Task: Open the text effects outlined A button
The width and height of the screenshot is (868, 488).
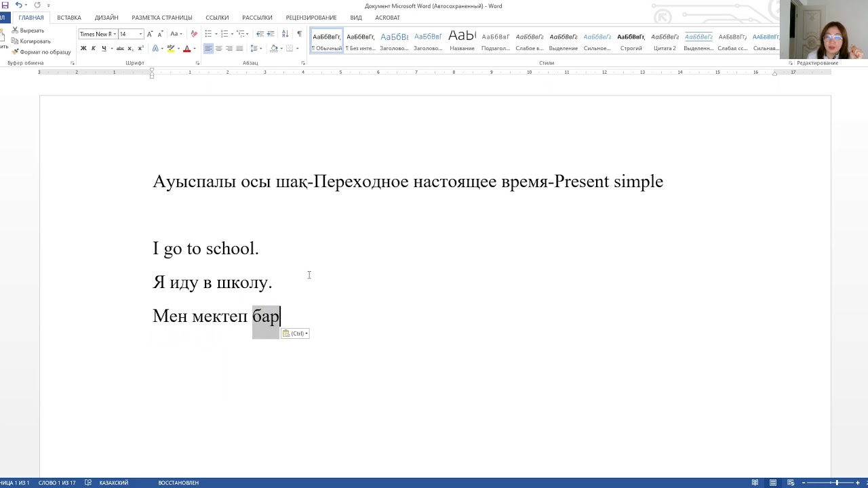Action: (x=155, y=48)
